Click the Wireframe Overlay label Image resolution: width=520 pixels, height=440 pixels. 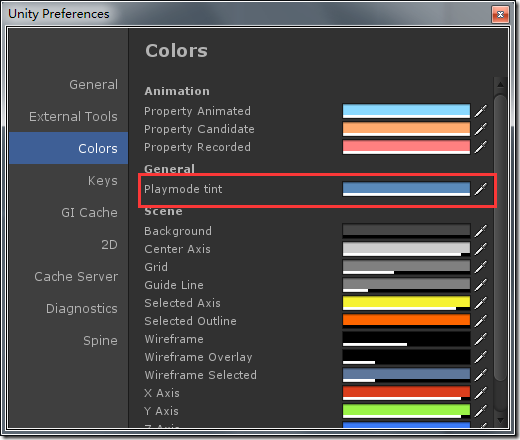click(198, 357)
